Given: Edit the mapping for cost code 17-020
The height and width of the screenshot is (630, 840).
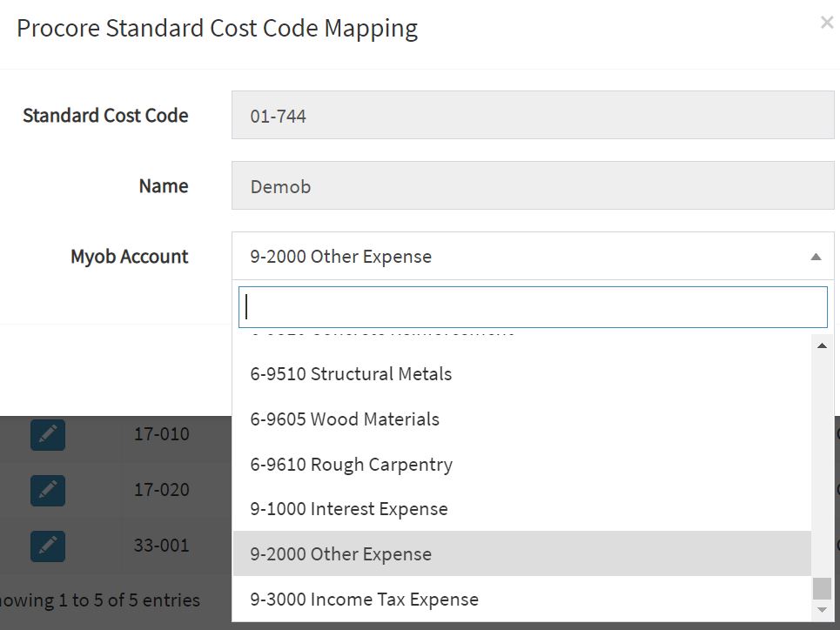Looking at the screenshot, I should 47,490.
